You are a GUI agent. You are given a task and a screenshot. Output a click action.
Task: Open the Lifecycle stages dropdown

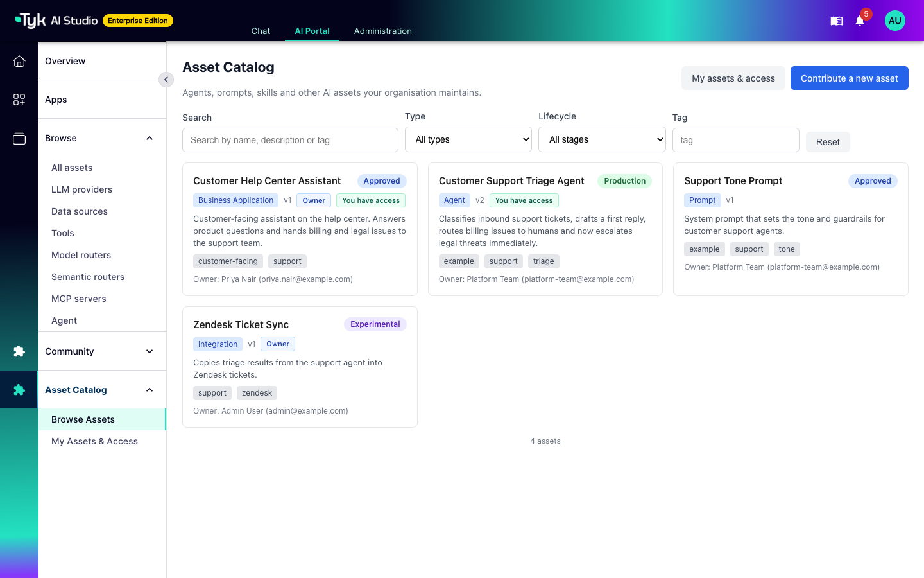[602, 139]
